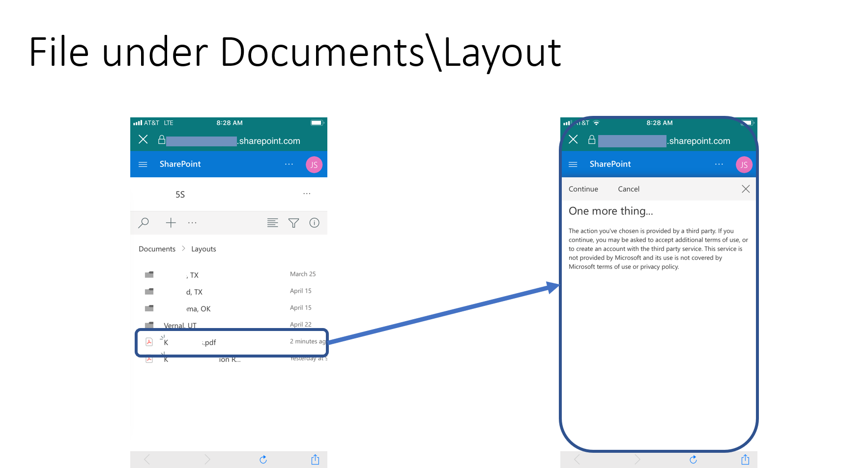
Task: Close the browser view in left phone
Action: pyautogui.click(x=143, y=139)
